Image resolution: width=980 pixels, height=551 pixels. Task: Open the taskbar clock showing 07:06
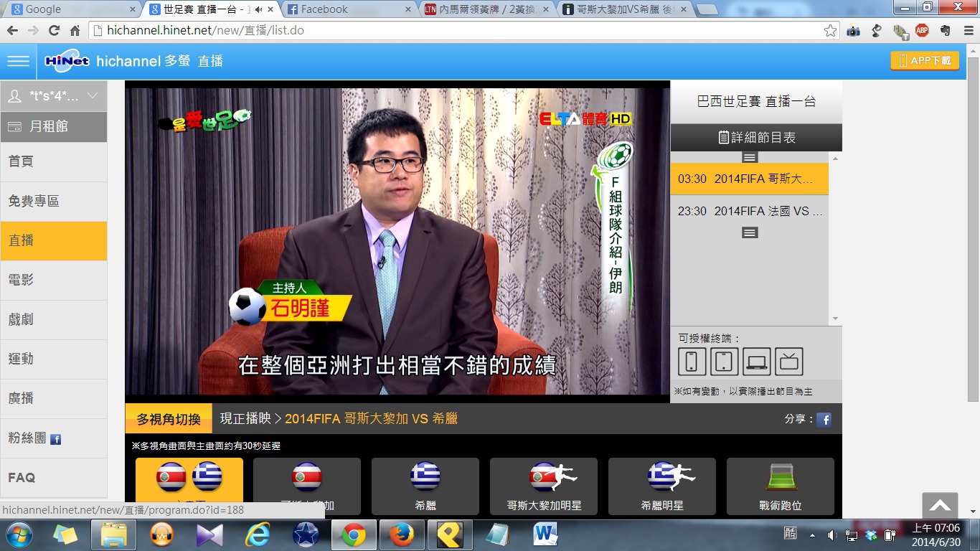pos(934,535)
